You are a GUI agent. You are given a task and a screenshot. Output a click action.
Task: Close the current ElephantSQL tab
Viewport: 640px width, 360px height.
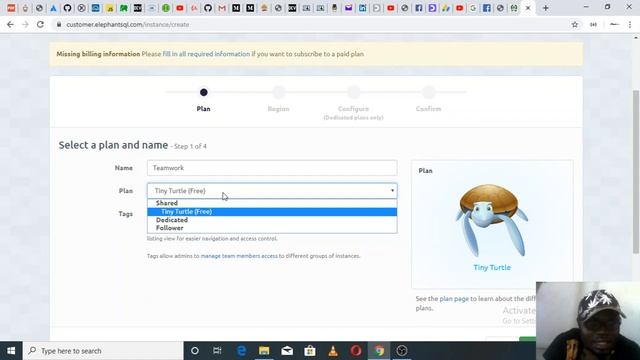click(528, 8)
